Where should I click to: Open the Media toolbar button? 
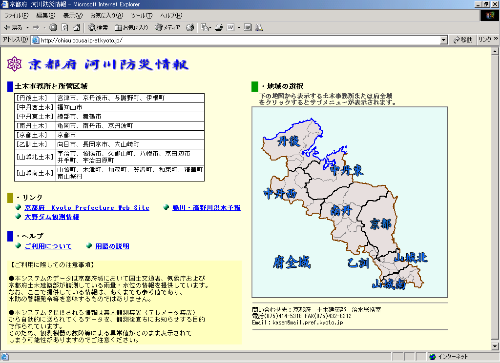click(167, 28)
